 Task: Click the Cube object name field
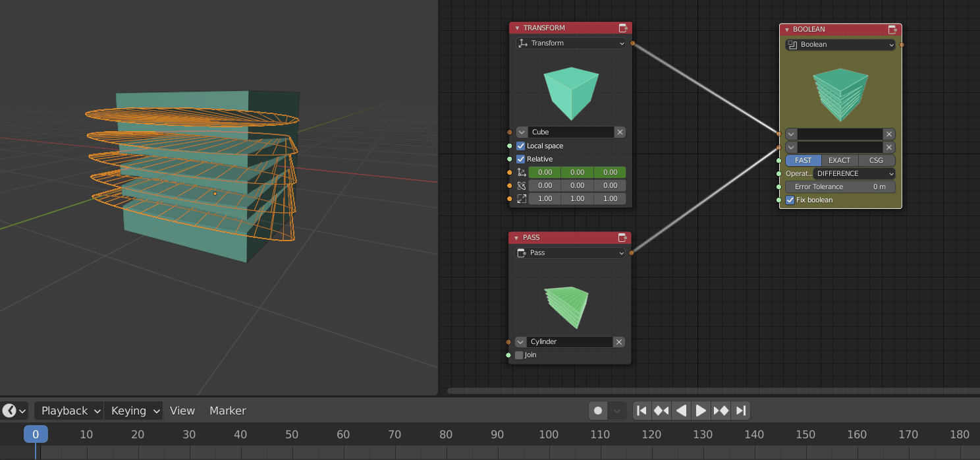[x=571, y=132]
